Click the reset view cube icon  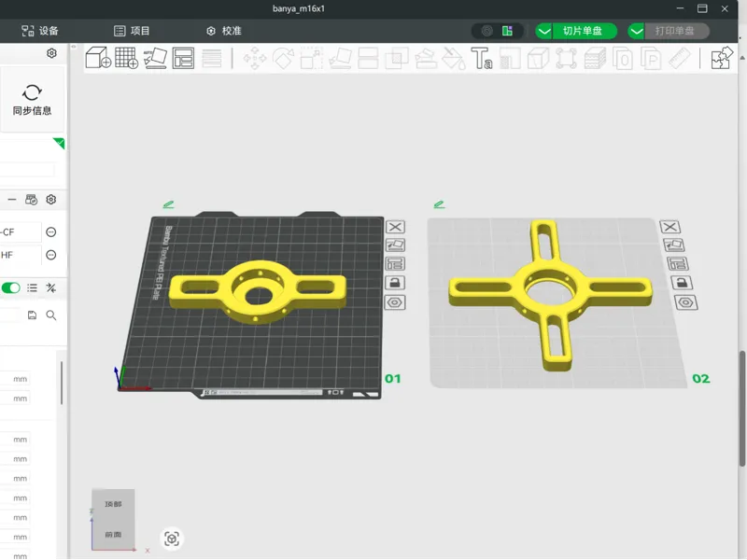pyautogui.click(x=172, y=539)
